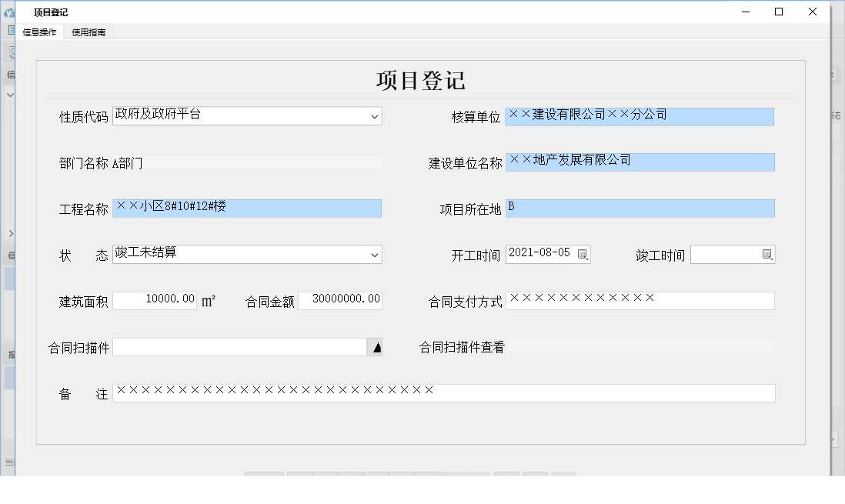
Task: Click the 工程名称 field showing ××小区8#10#12#楼
Action: (x=246, y=208)
